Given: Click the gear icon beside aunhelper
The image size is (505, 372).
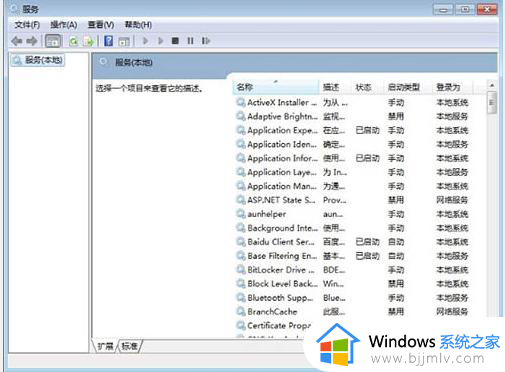Looking at the screenshot, I should [240, 214].
